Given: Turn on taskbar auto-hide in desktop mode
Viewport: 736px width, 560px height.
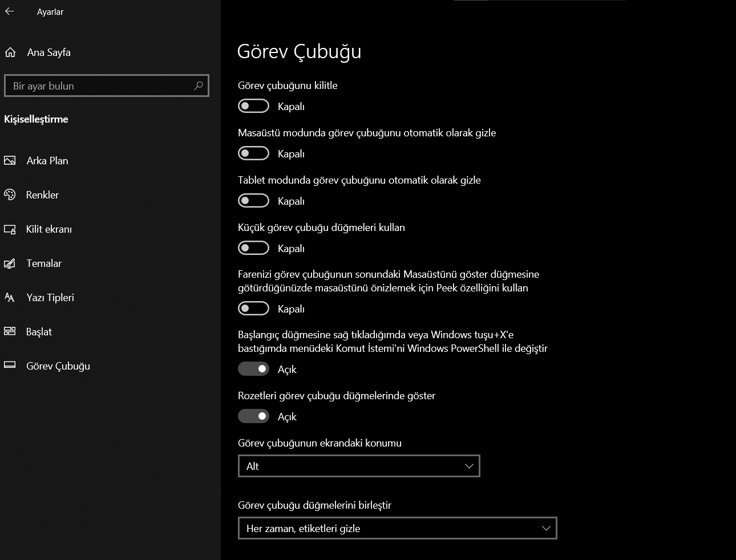Looking at the screenshot, I should pos(253,153).
